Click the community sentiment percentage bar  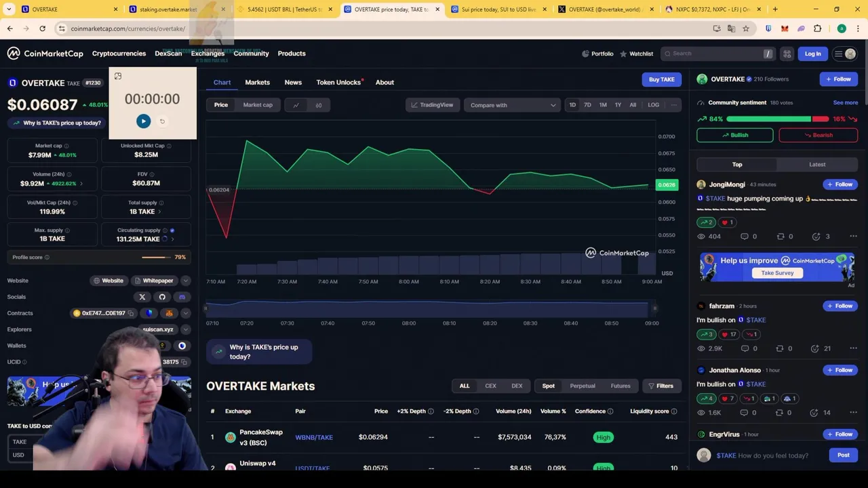pos(777,119)
